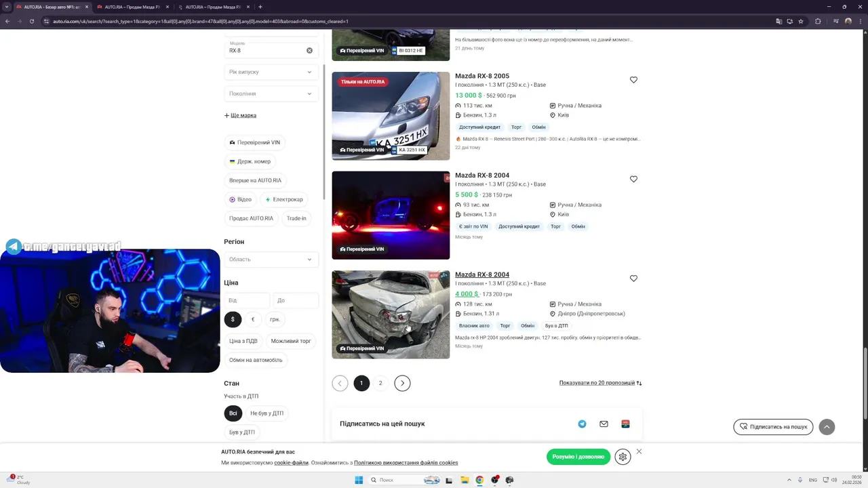
Task: Open Chrome from the taskbar
Action: pos(479,480)
